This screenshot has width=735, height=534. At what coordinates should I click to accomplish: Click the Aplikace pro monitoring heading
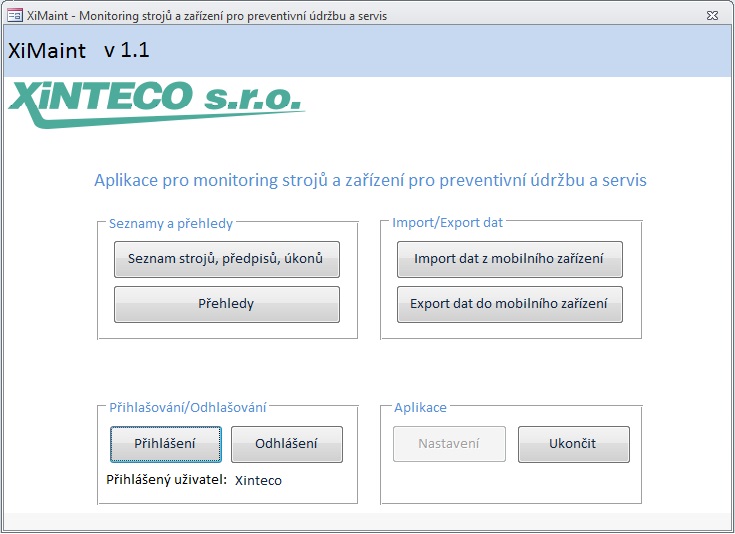point(370,180)
